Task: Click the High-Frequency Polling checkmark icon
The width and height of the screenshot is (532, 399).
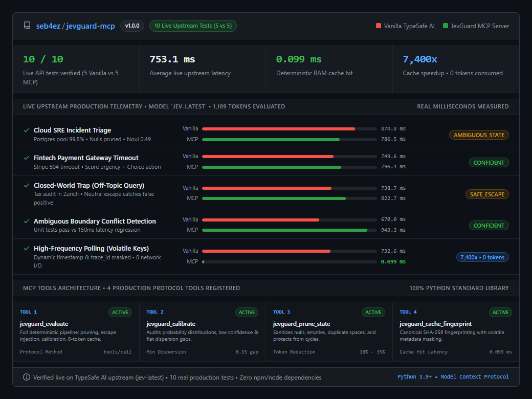Action: [x=27, y=249]
